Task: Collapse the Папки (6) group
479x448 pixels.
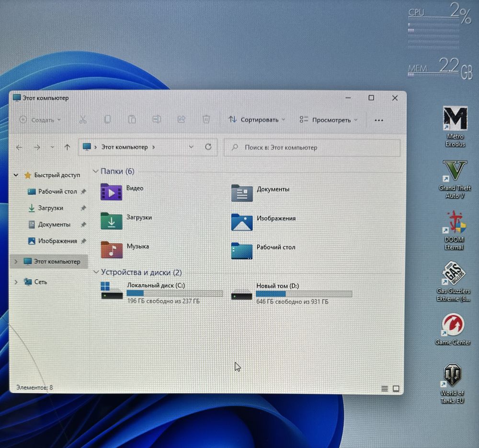Action: pos(95,171)
